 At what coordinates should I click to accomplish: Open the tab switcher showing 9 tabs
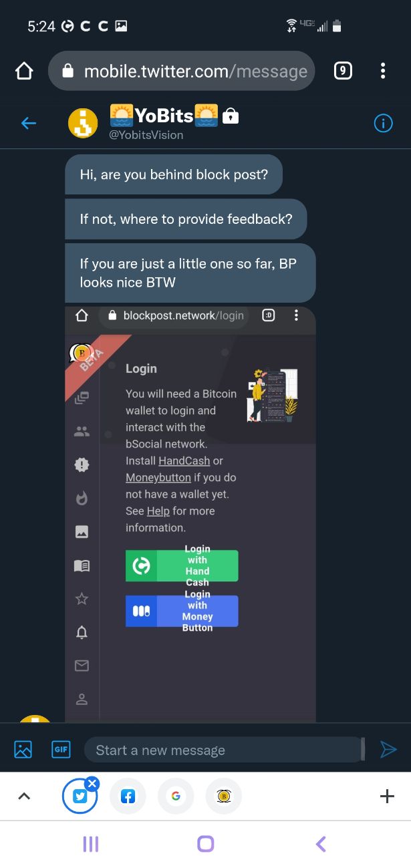[343, 71]
